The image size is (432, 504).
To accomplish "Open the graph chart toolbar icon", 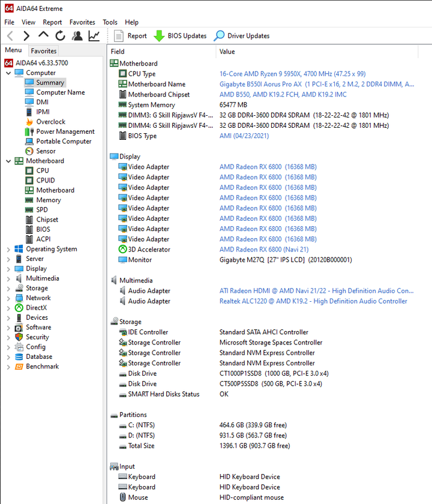I will tap(94, 35).
